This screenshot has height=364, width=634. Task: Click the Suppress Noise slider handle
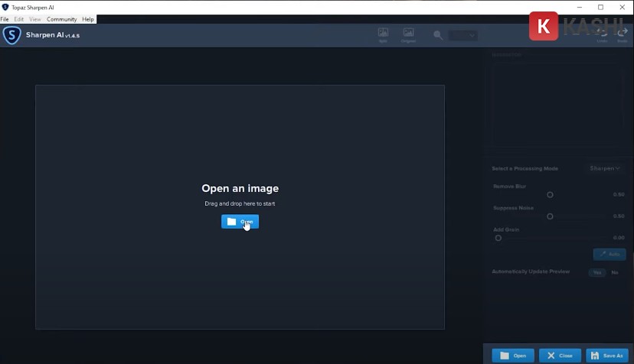pyautogui.click(x=550, y=216)
